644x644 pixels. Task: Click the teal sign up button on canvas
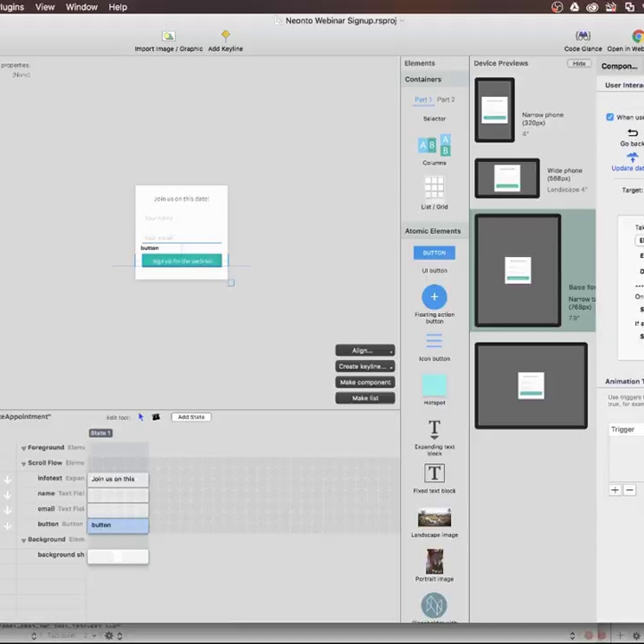pos(182,261)
